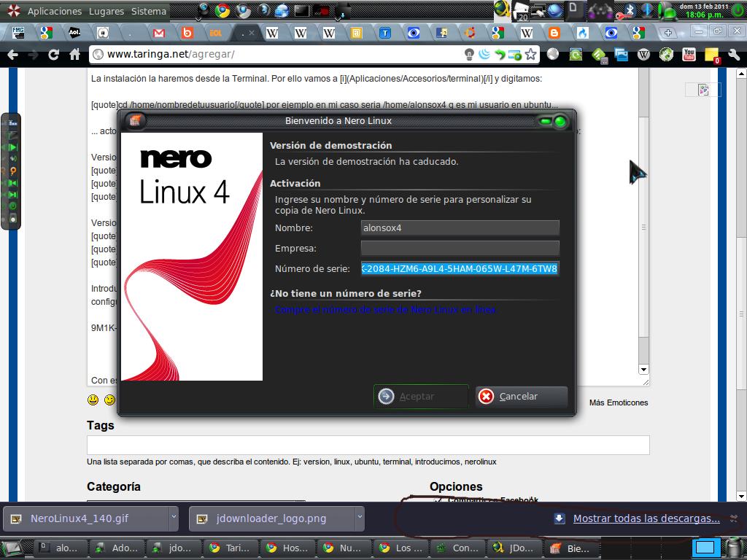Click the reload page icon in the browser

(x=54, y=55)
